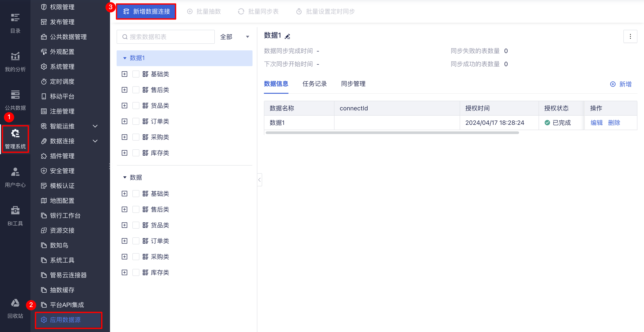
Task: Expand the 售后类 node under 数据1
Action: click(125, 90)
